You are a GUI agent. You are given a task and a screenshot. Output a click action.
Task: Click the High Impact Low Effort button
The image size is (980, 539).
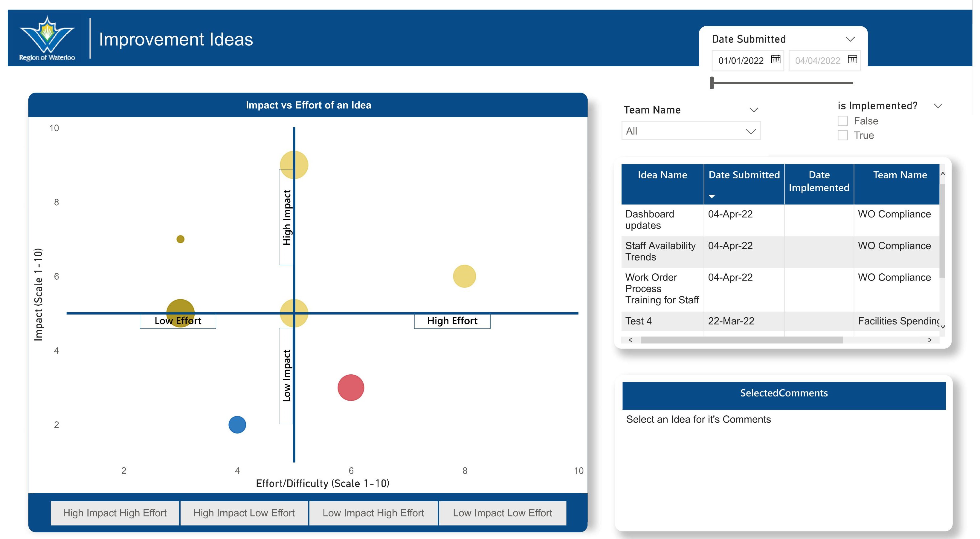point(244,513)
